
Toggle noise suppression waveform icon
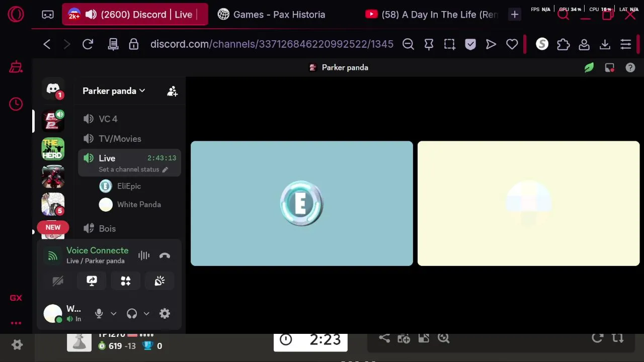pos(144,255)
